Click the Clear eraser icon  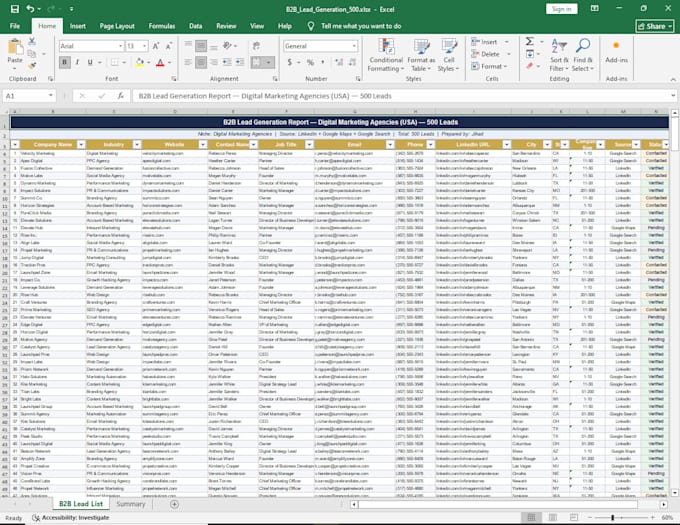[x=530, y=66]
